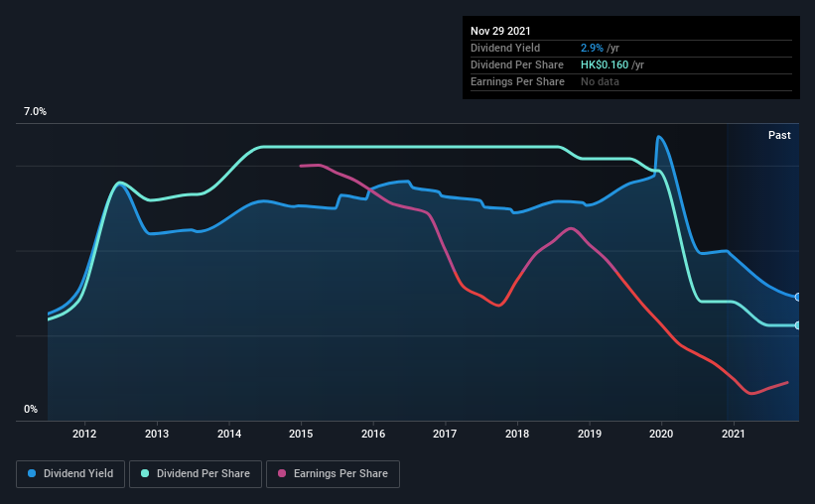The width and height of the screenshot is (815, 504).
Task: Click the 0% y-axis label
Action: (x=30, y=409)
